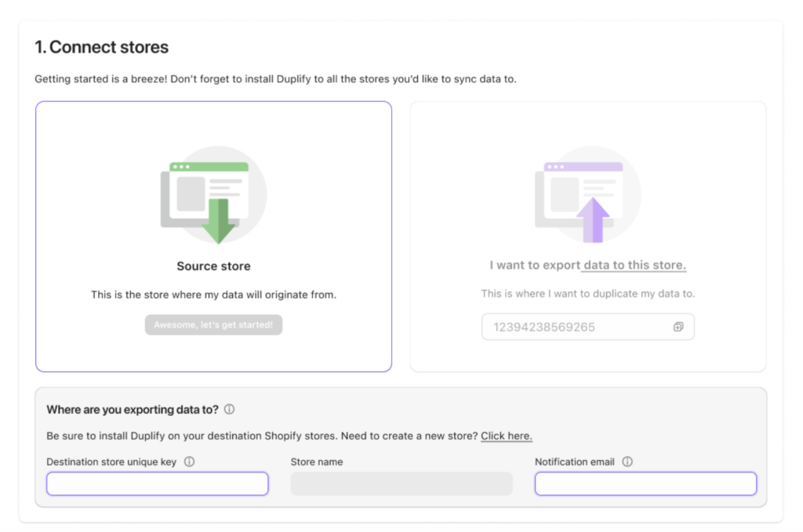Screen dimensions: 803x532
Task: Click 'This is the store where my data will originate from.'
Action: coord(213,295)
